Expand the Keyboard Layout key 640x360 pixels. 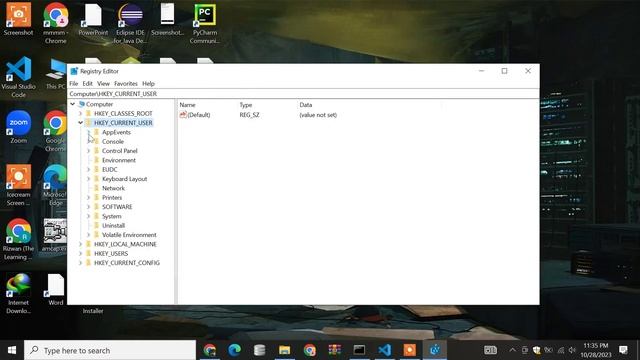pos(88,179)
